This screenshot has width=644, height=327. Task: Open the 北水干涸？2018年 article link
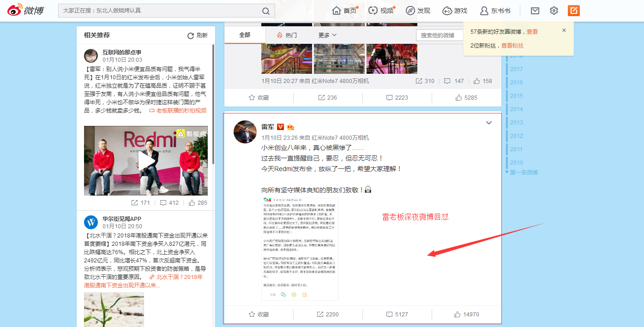[x=143, y=281]
